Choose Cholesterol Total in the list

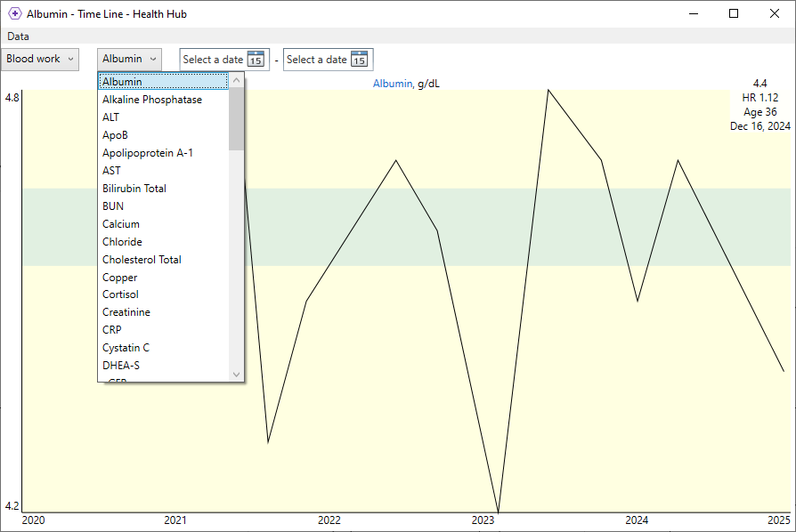(142, 260)
